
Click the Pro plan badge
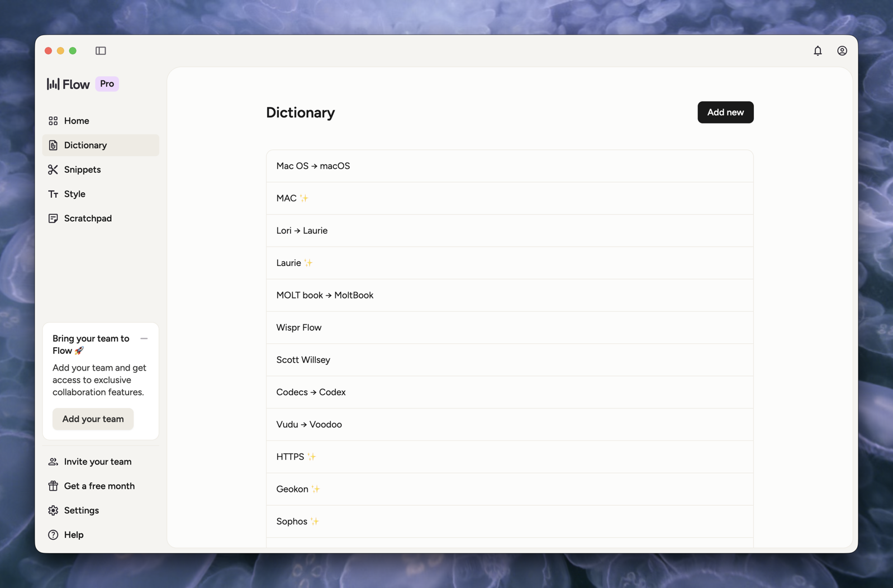tap(107, 84)
